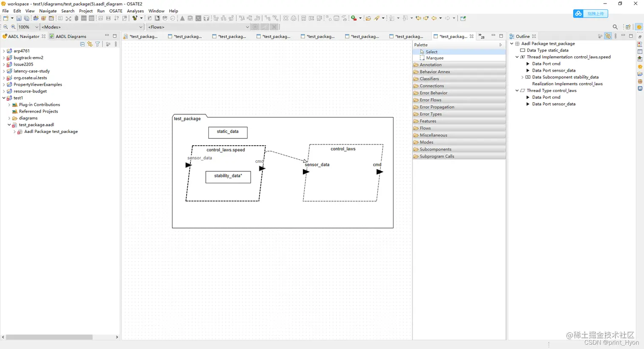
Task: Click the zoom in magnifier icon
Action: click(13, 27)
